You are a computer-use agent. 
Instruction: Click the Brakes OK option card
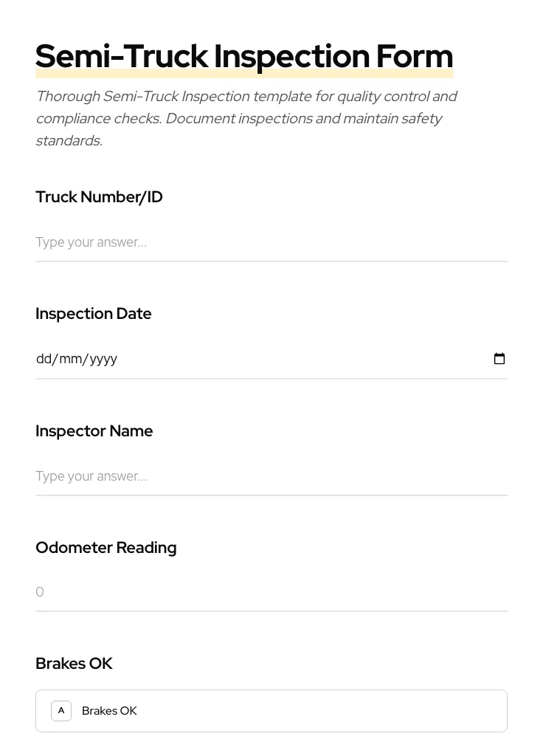pos(332,710)
